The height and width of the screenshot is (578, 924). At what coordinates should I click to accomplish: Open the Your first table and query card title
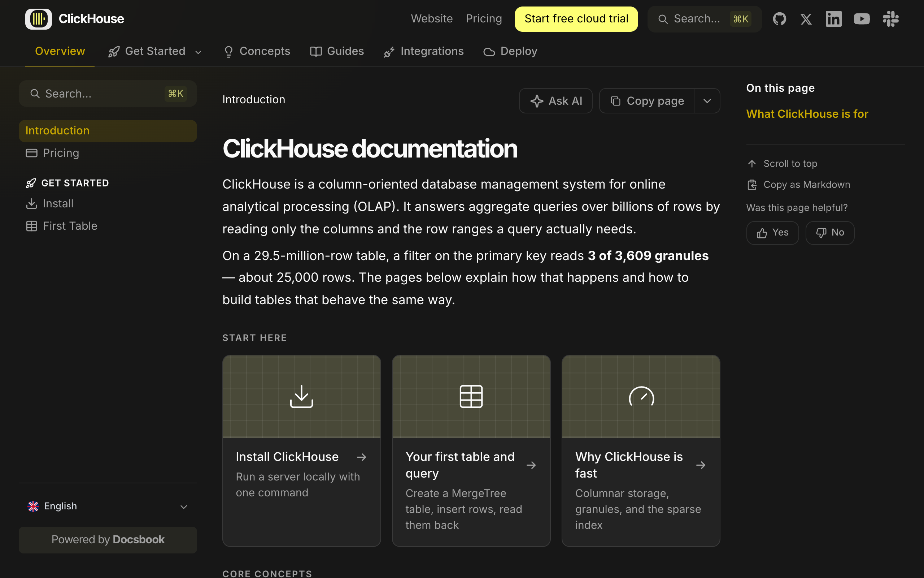coord(460,465)
